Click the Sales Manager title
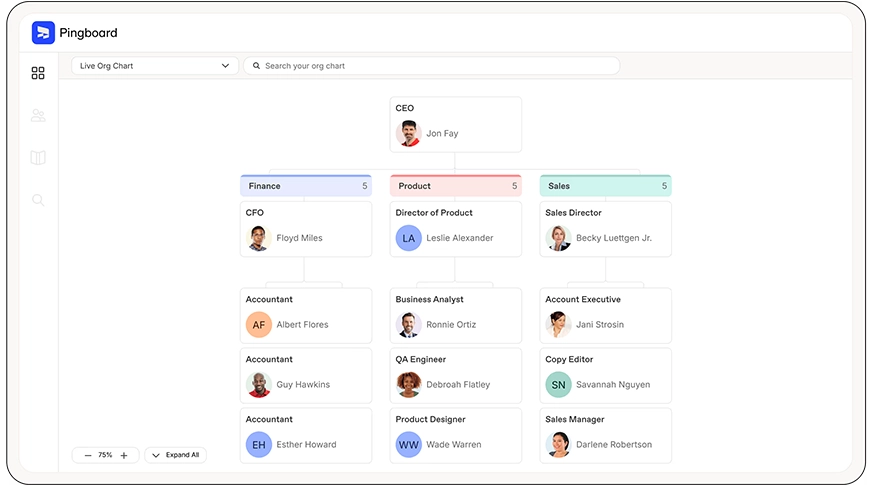The image size is (870, 486). click(x=575, y=419)
